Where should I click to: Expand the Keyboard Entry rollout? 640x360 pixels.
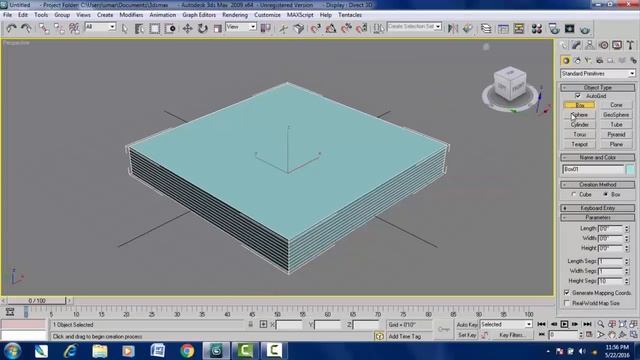tap(598, 208)
